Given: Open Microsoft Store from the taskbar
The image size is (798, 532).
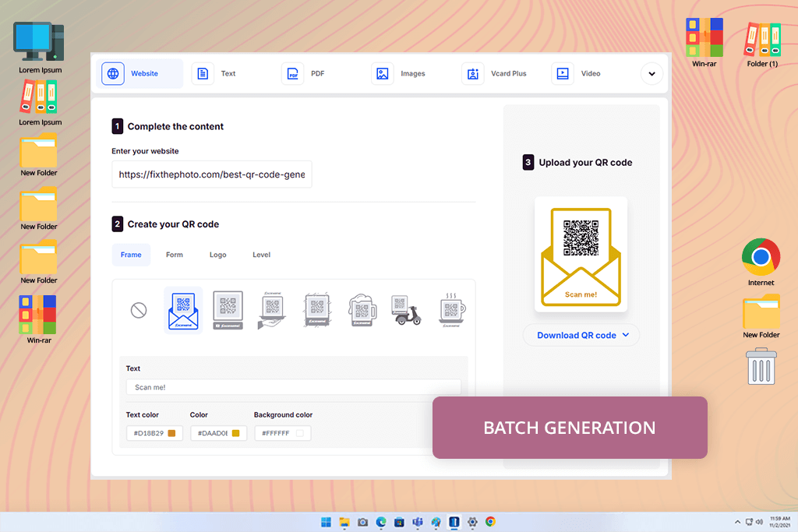Looking at the screenshot, I should tap(400, 523).
